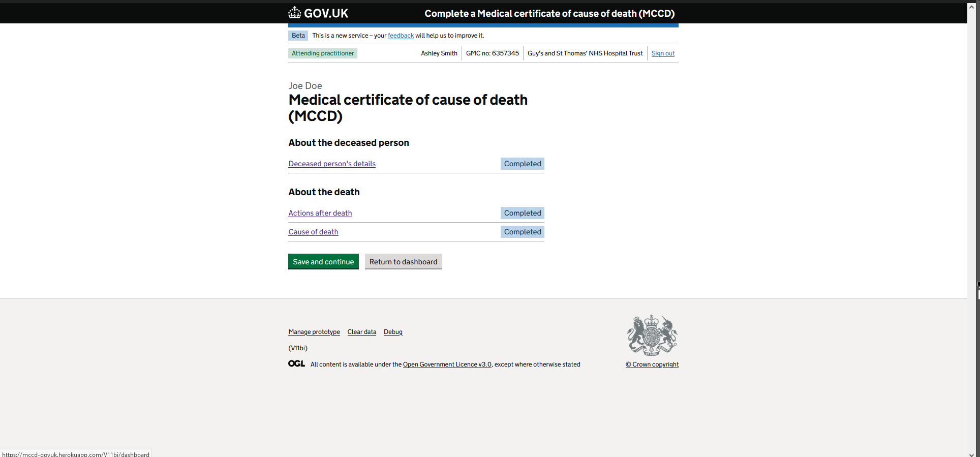This screenshot has height=457, width=980.
Task: Open the Actions after death section
Action: [320, 213]
